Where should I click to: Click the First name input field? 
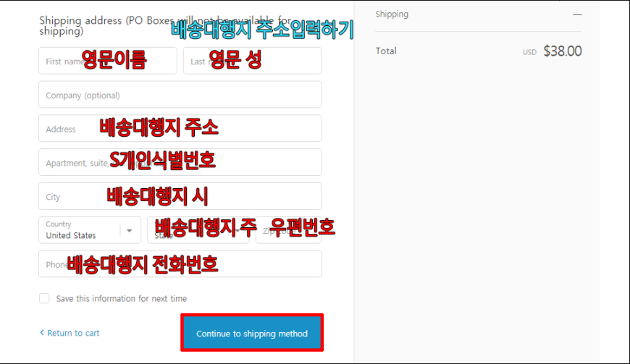(108, 61)
